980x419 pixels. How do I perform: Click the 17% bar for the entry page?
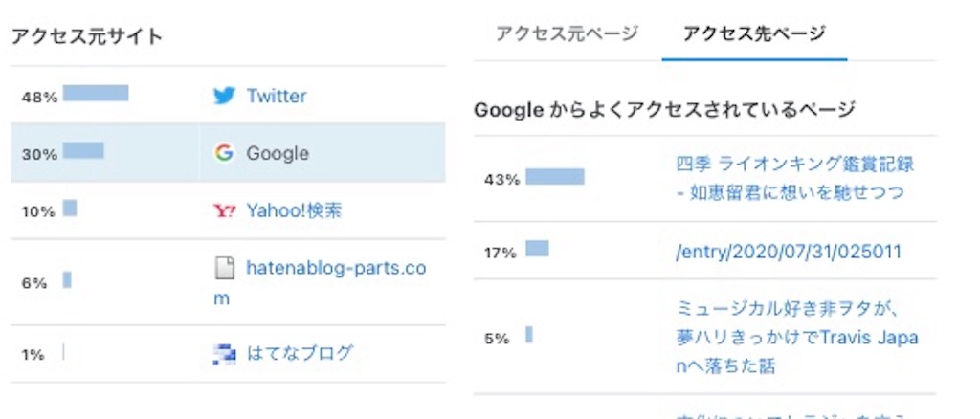(x=538, y=249)
